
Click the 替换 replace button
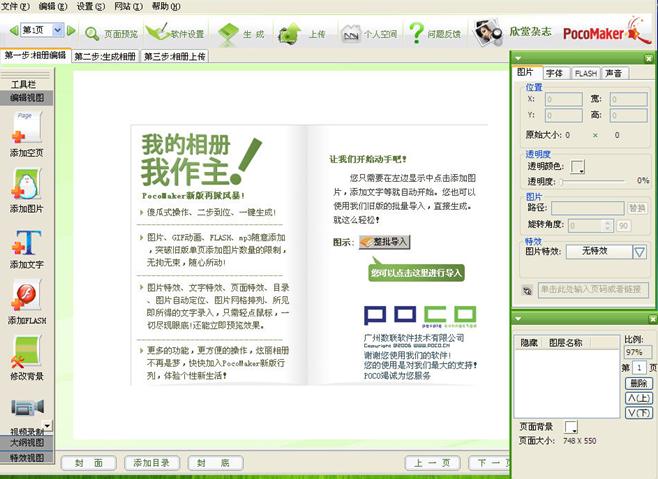pyautogui.click(x=637, y=208)
